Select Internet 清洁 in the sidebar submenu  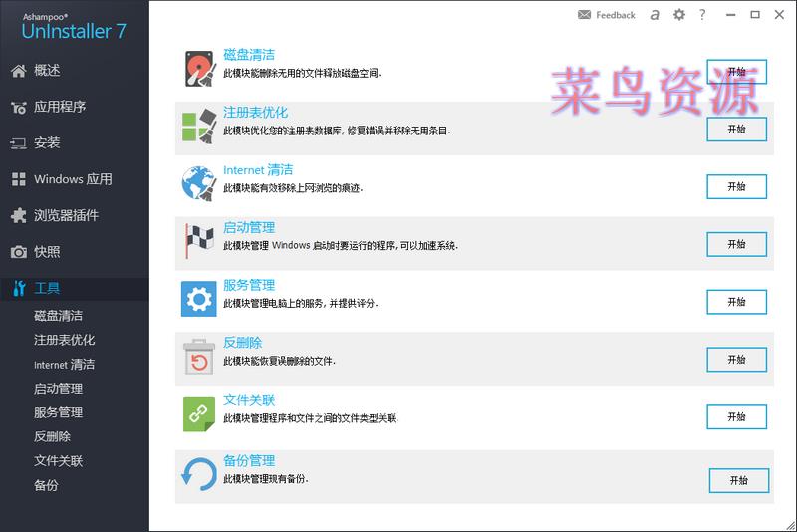click(x=64, y=365)
